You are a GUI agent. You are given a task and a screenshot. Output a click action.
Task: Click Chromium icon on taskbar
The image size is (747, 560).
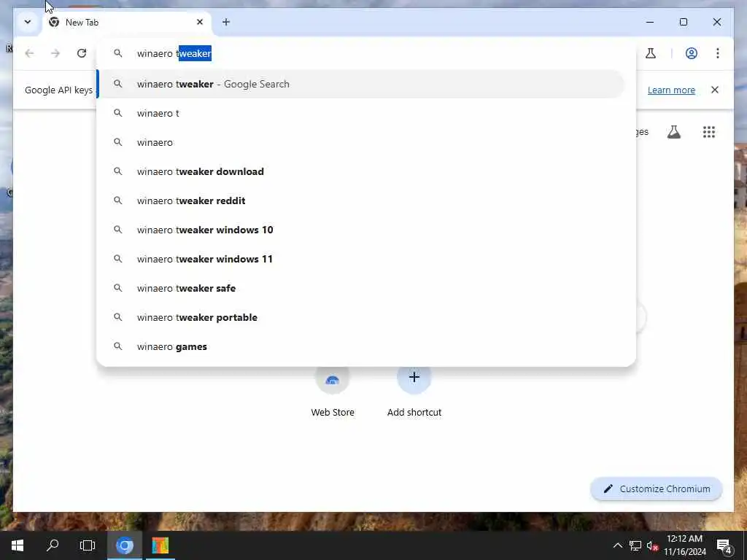(x=125, y=545)
